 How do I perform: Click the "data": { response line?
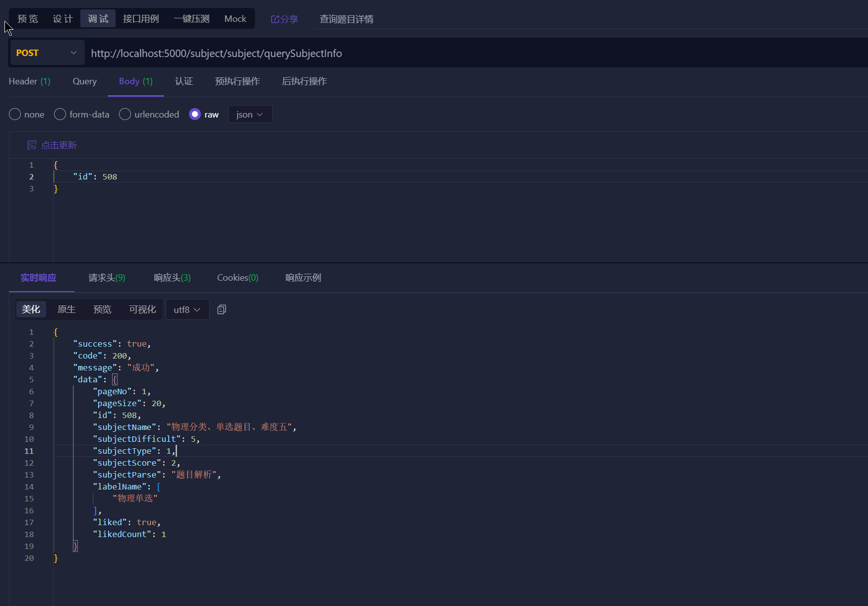click(95, 379)
